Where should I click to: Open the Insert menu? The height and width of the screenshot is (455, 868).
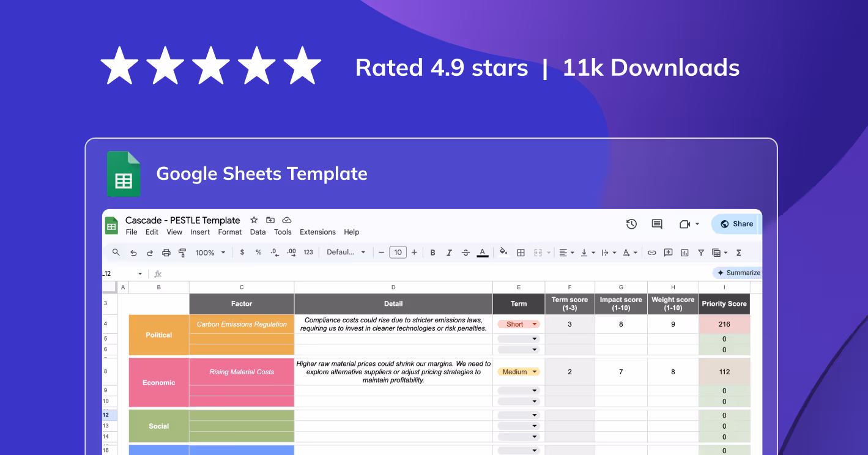pos(200,232)
